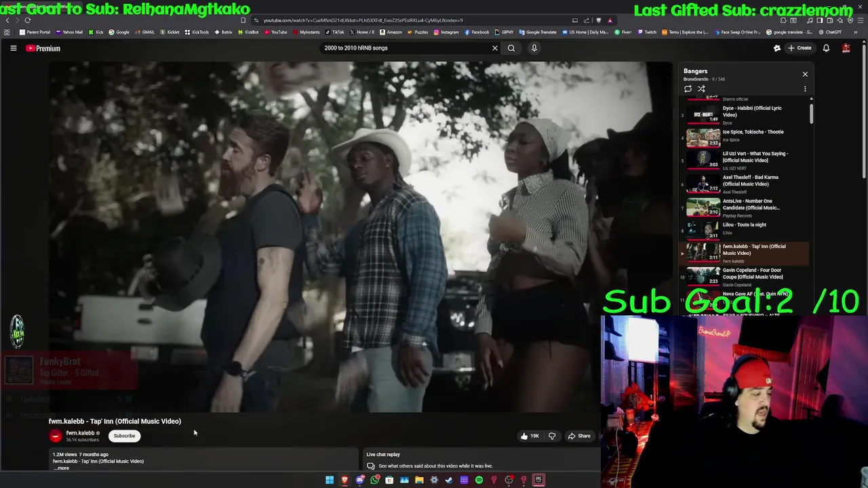Screen dimensions: 868x488
Task: Toggle loop playlist
Action: (x=688, y=89)
